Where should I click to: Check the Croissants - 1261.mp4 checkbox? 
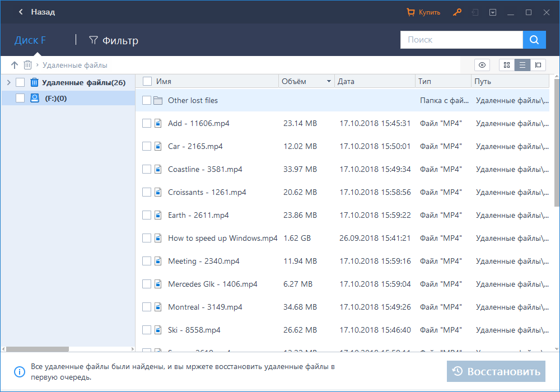(x=147, y=192)
